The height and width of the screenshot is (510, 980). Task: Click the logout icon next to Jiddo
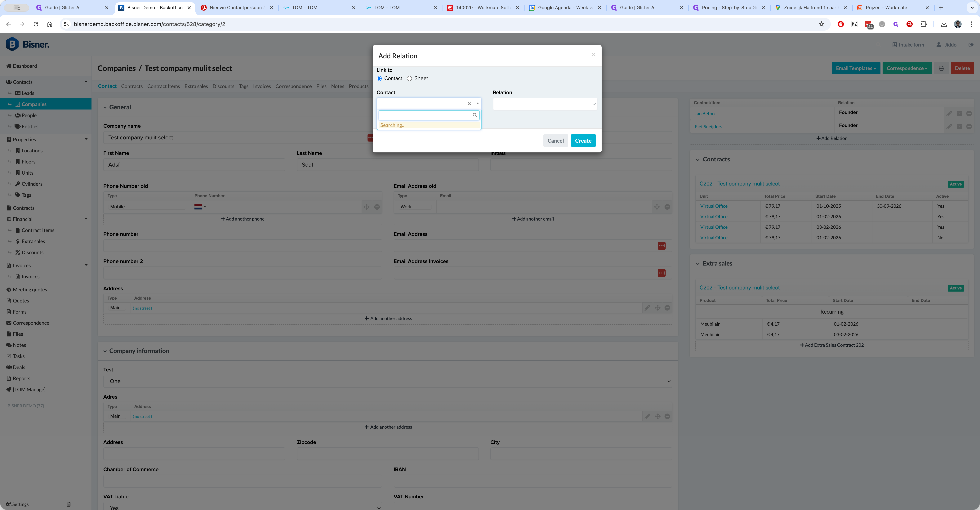tap(971, 45)
